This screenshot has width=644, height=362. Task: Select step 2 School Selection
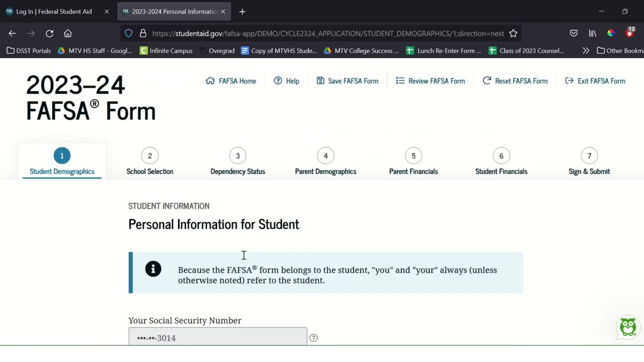pyautogui.click(x=150, y=162)
